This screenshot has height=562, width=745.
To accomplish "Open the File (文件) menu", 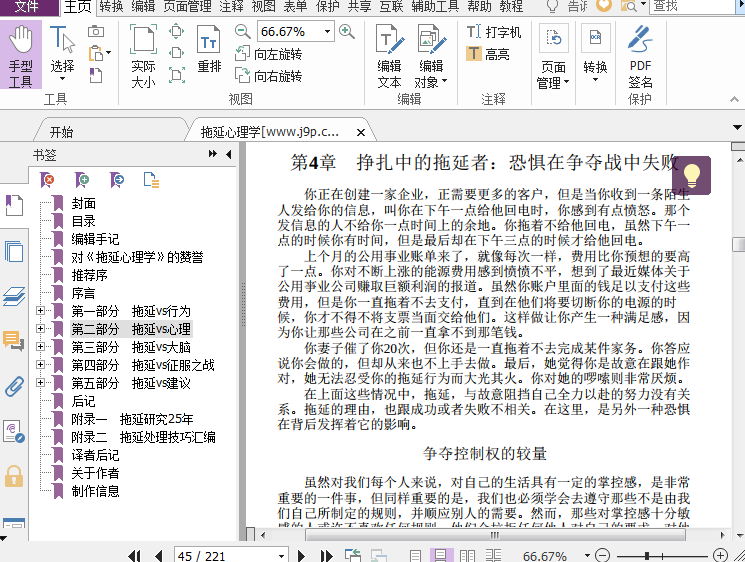I will 27,7.
